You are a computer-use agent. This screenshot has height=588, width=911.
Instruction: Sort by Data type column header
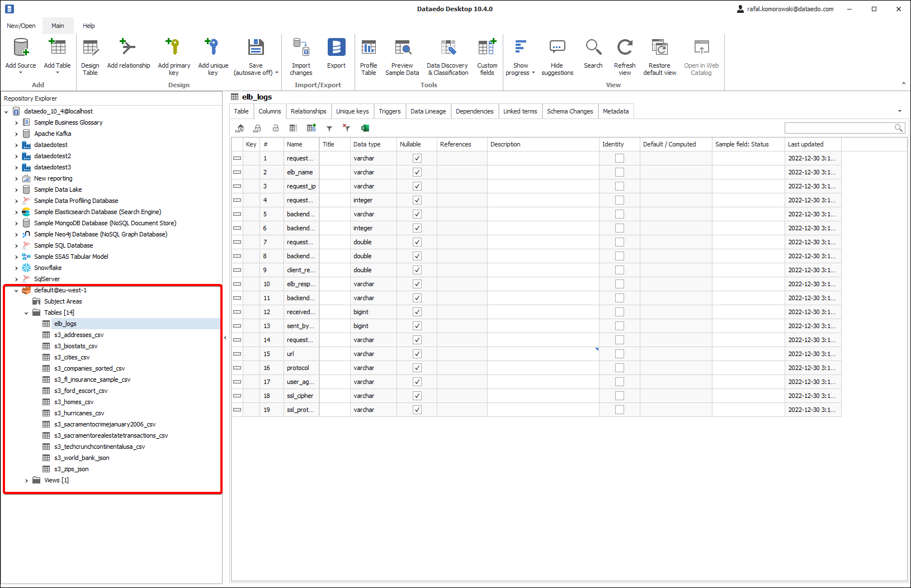[367, 144]
